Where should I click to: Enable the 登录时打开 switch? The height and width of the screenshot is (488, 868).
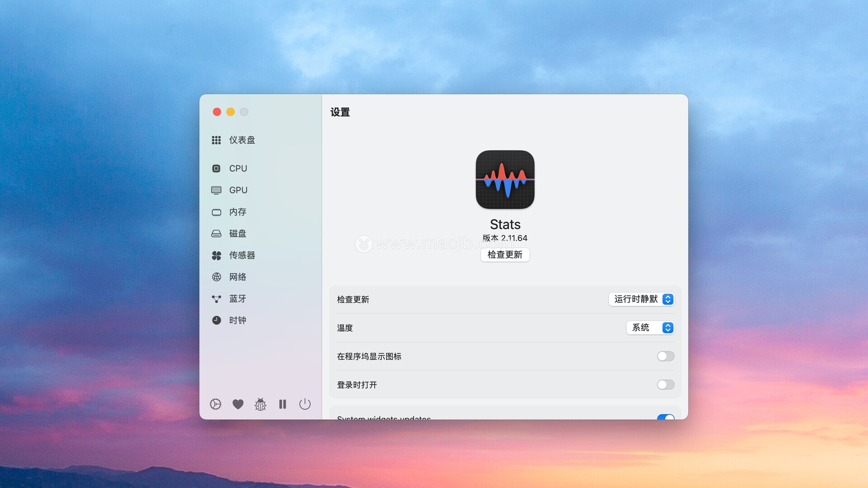pyautogui.click(x=665, y=385)
